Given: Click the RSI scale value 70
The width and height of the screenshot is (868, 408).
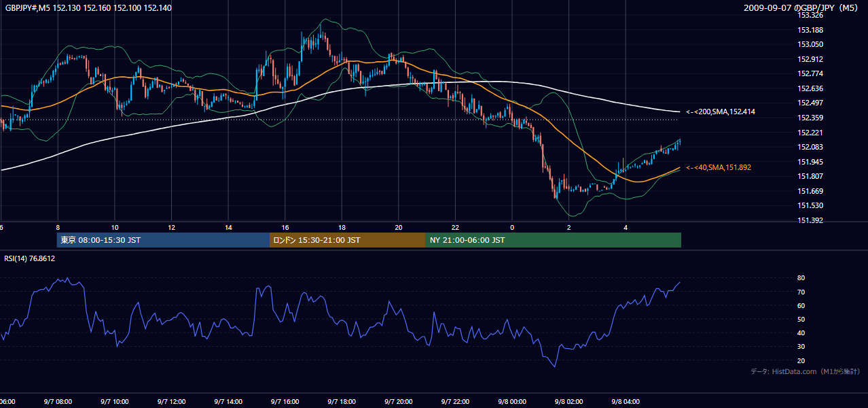Looking at the screenshot, I should [801, 292].
